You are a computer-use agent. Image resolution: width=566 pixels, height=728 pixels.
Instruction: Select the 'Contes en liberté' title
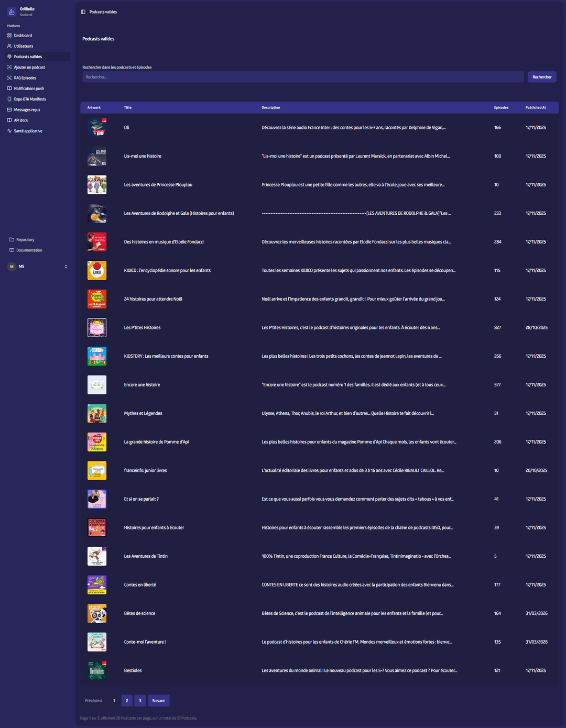coord(140,584)
